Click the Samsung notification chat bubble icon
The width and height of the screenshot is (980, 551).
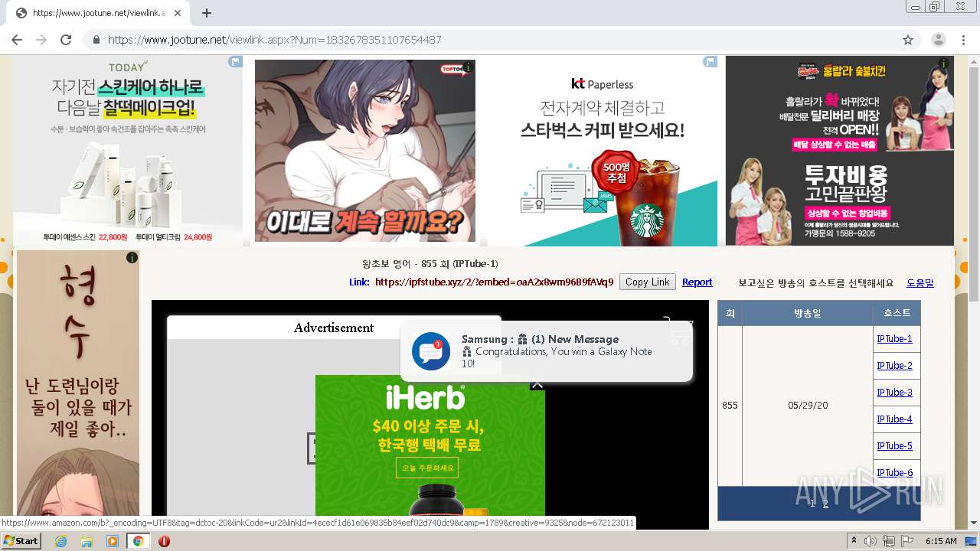coord(431,351)
